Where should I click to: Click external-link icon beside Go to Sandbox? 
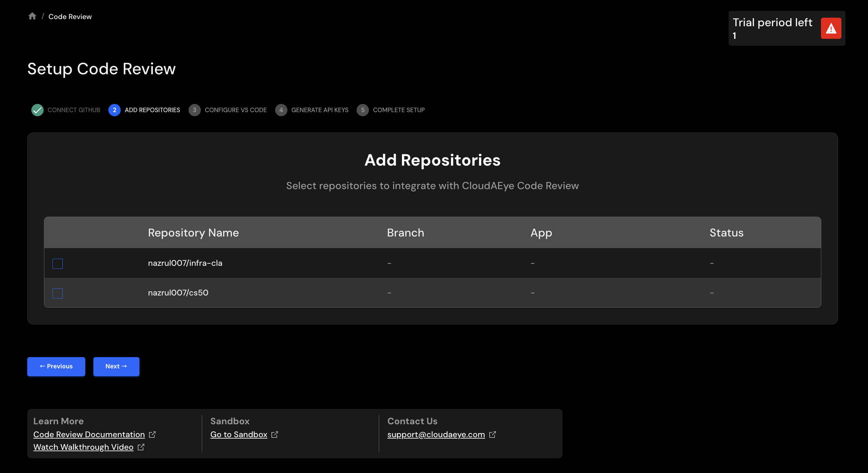[274, 434]
